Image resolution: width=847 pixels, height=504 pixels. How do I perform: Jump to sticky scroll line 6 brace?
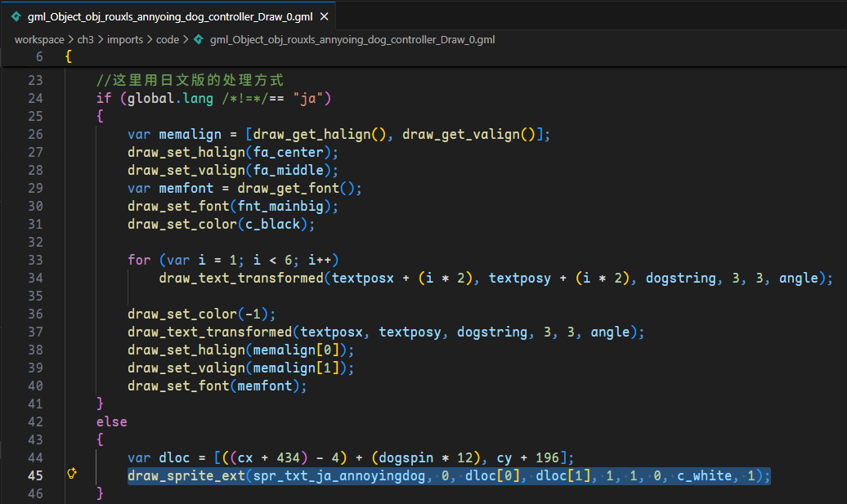(69, 56)
